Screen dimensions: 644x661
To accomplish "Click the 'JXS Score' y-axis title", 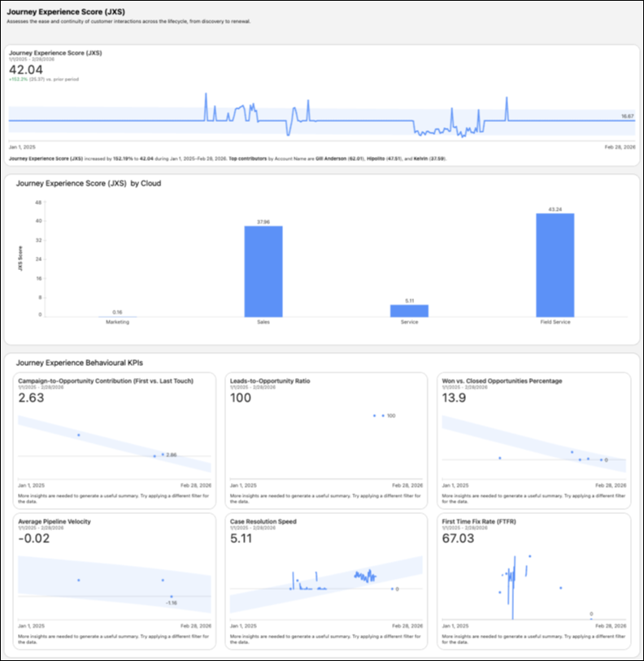I will click(20, 259).
